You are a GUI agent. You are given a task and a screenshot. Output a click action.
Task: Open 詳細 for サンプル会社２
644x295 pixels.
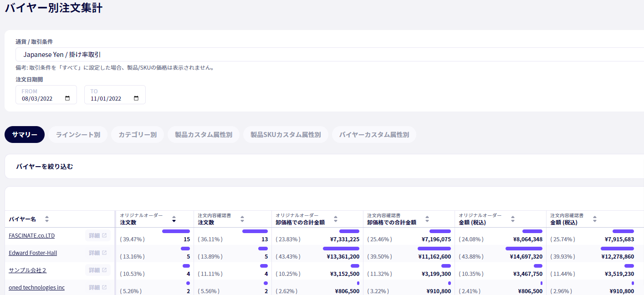click(x=97, y=270)
